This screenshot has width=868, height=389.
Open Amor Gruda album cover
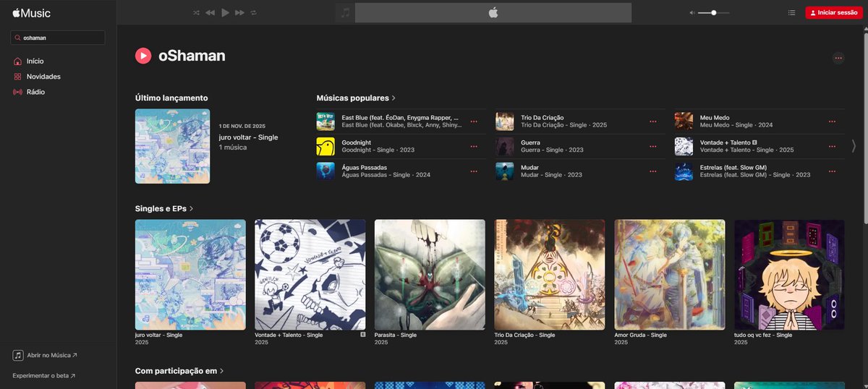click(670, 275)
